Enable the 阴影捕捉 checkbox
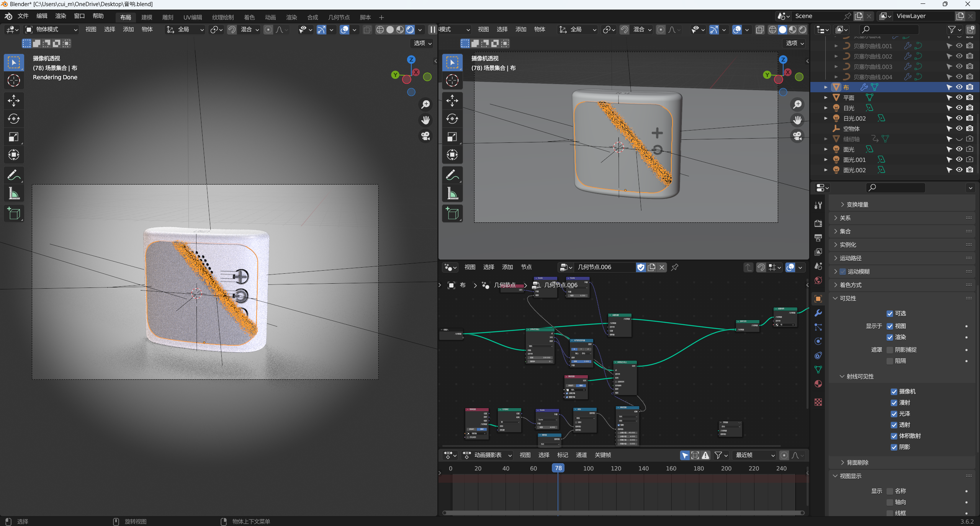Image resolution: width=980 pixels, height=526 pixels. click(x=890, y=350)
